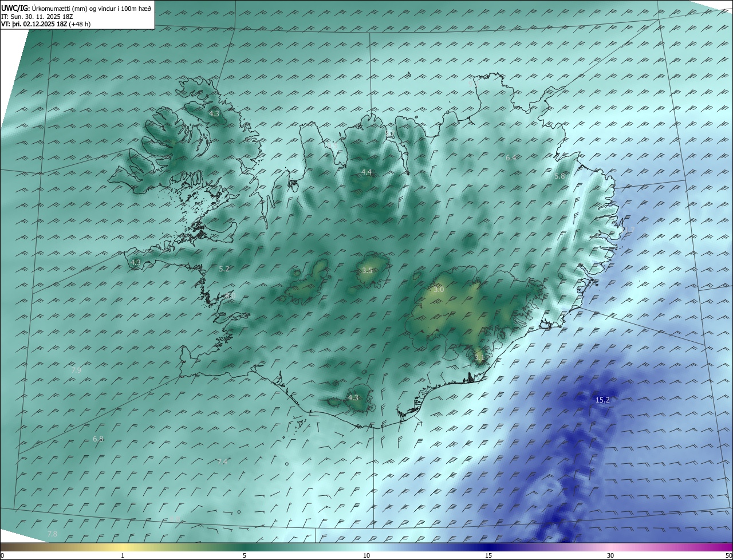Screen dimensions: 733x560
Task: Click the 0 tick label on the color scale
Action: (2, 555)
